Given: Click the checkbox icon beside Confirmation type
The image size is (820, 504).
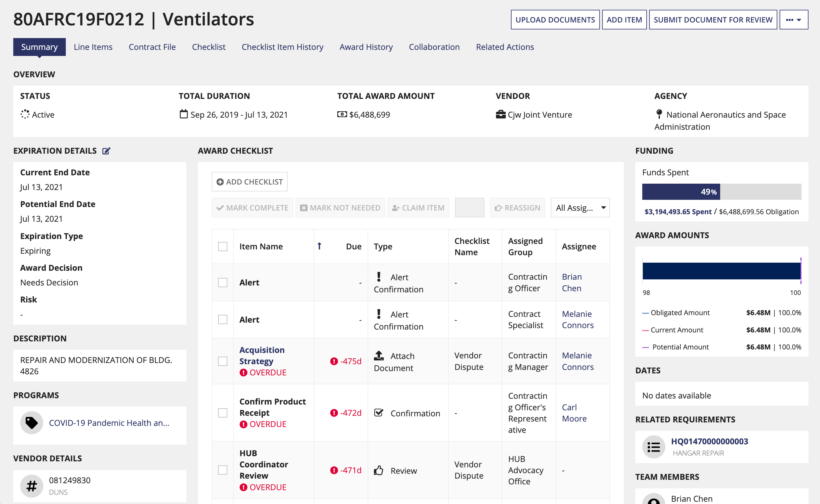Looking at the screenshot, I should [379, 413].
